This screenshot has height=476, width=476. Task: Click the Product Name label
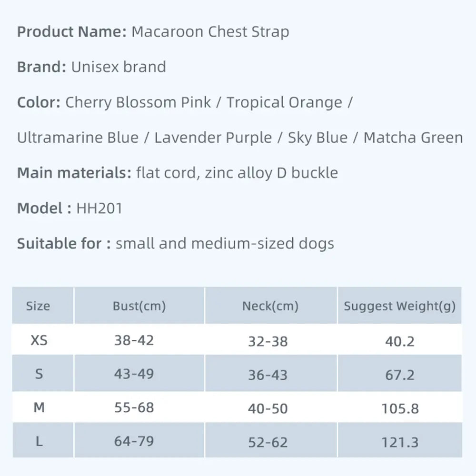tap(71, 32)
